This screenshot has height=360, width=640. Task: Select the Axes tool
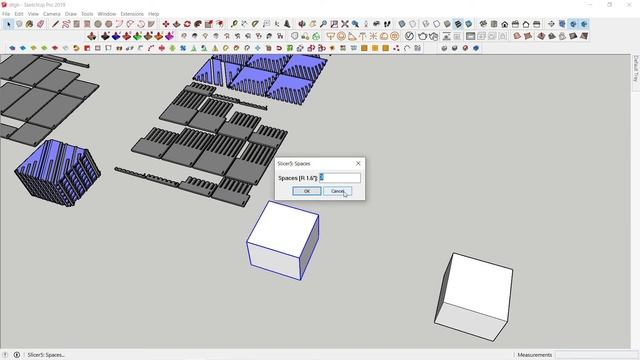tap(277, 24)
